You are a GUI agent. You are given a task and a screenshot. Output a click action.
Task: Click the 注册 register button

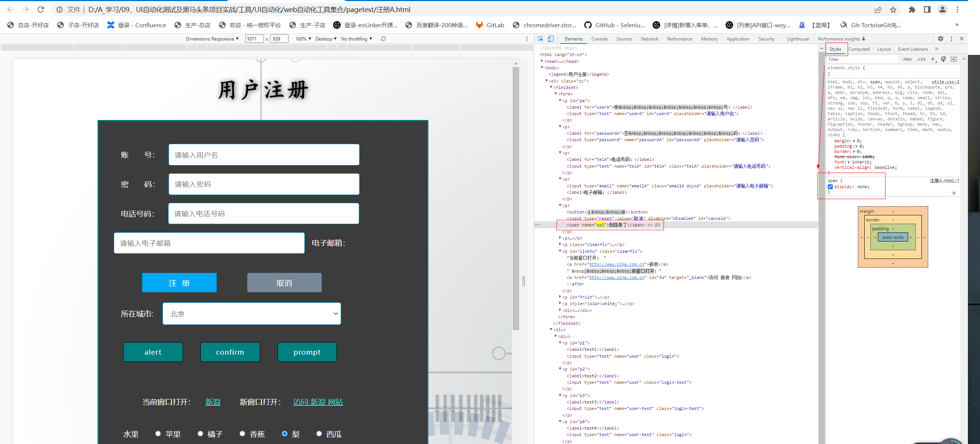coord(179,282)
